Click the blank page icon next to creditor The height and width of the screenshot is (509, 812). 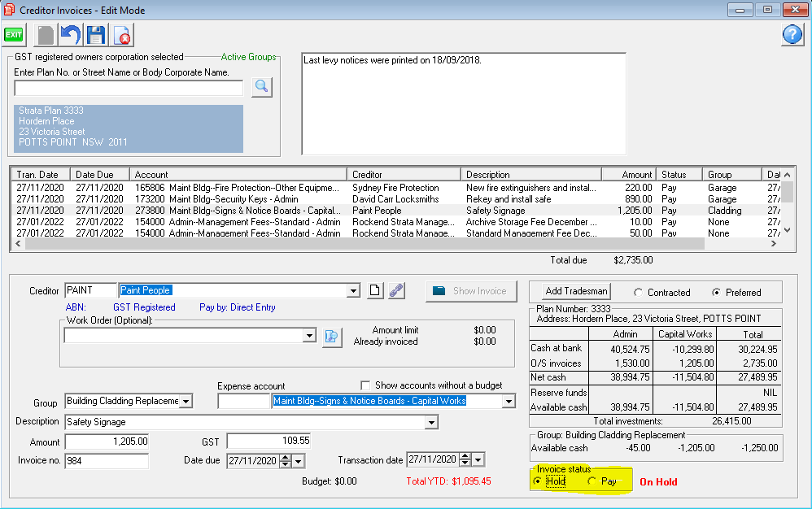click(375, 291)
